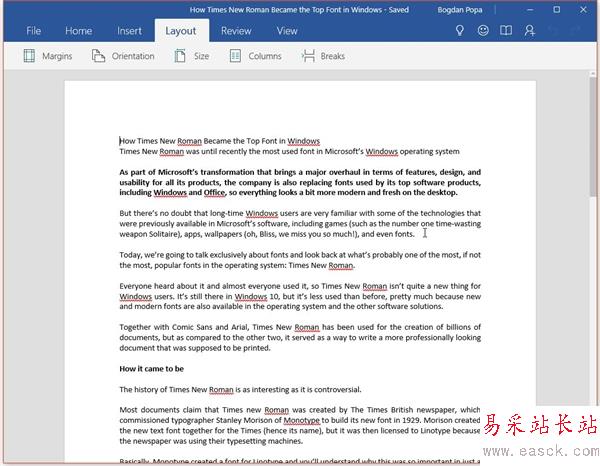Screen dimensions: 600x466
Task: Switch to the Insert tab
Action: [x=129, y=31]
